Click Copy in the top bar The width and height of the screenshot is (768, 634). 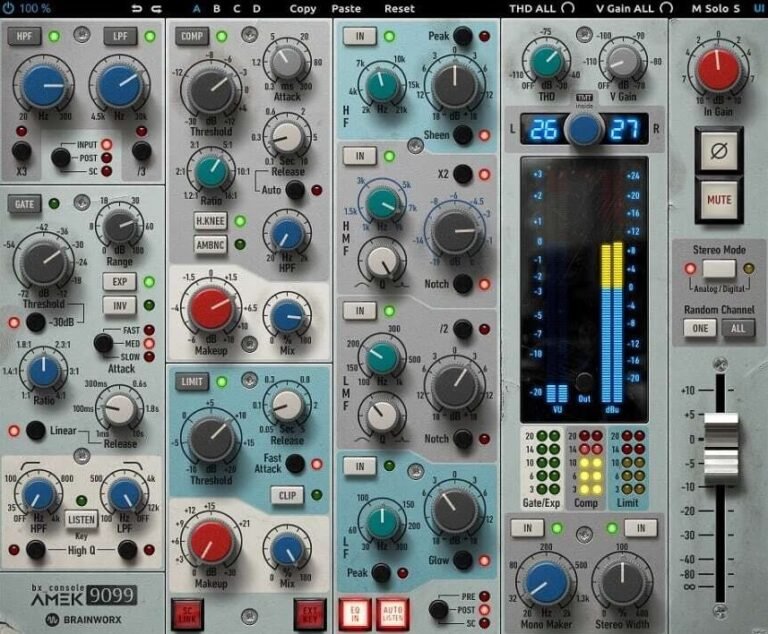303,8
